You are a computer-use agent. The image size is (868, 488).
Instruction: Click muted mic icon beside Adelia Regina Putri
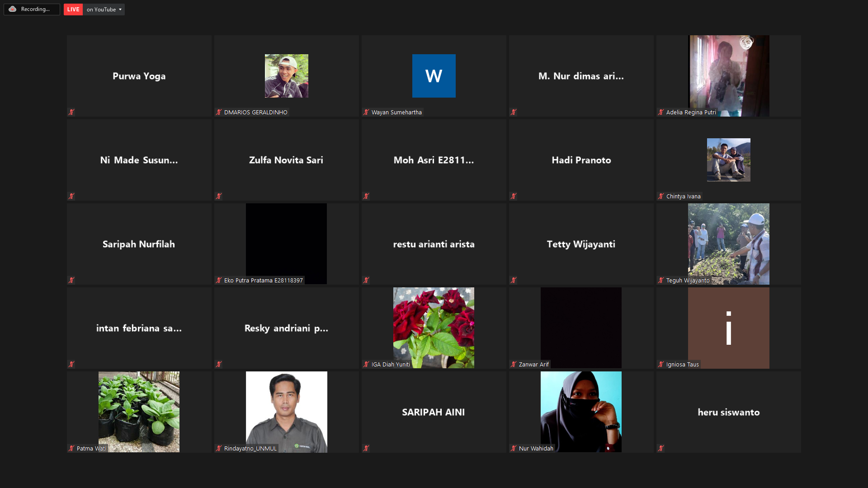click(661, 112)
